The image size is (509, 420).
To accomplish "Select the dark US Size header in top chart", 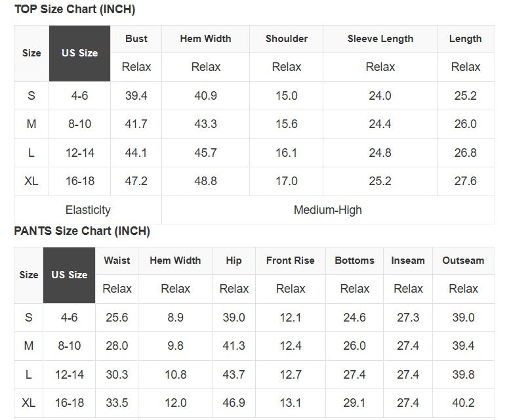I will [79, 53].
